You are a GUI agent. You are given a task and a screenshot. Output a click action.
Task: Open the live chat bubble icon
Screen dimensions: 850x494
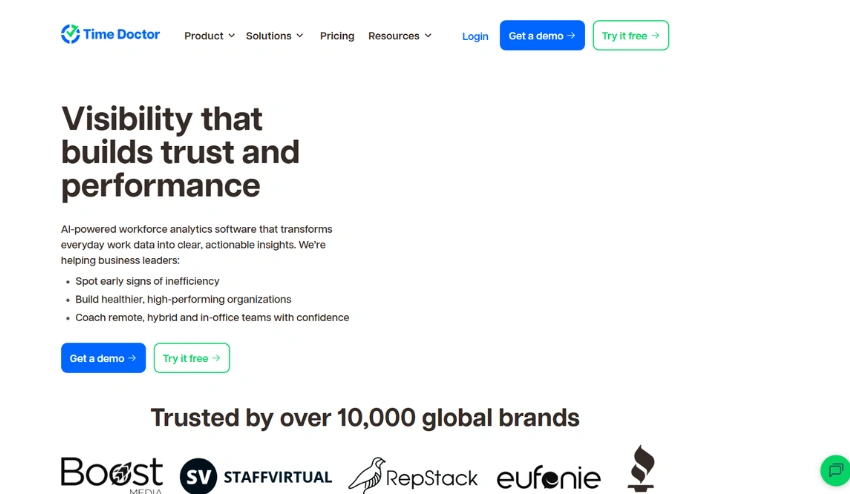pos(835,470)
